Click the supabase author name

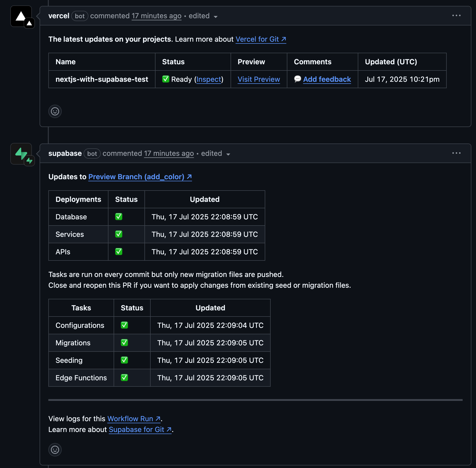coord(65,154)
